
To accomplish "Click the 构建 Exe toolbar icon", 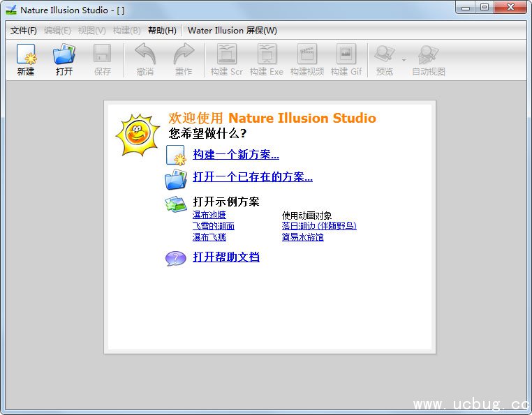I will (x=267, y=55).
